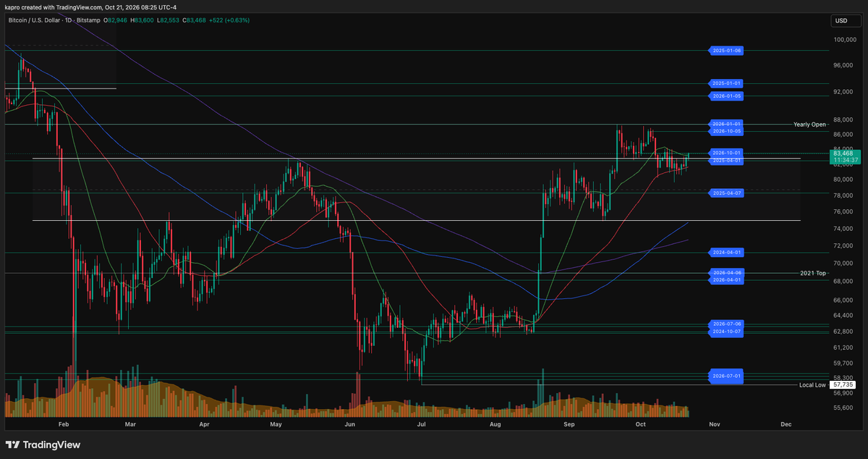868x459 pixels.
Task: Select the 2026-04-01 level label
Action: click(727, 279)
